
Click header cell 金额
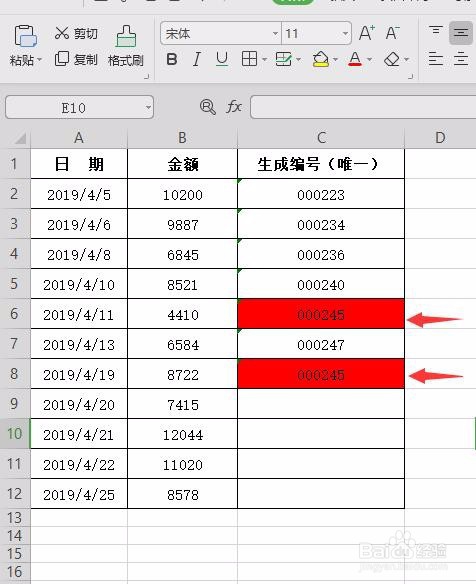(x=183, y=164)
